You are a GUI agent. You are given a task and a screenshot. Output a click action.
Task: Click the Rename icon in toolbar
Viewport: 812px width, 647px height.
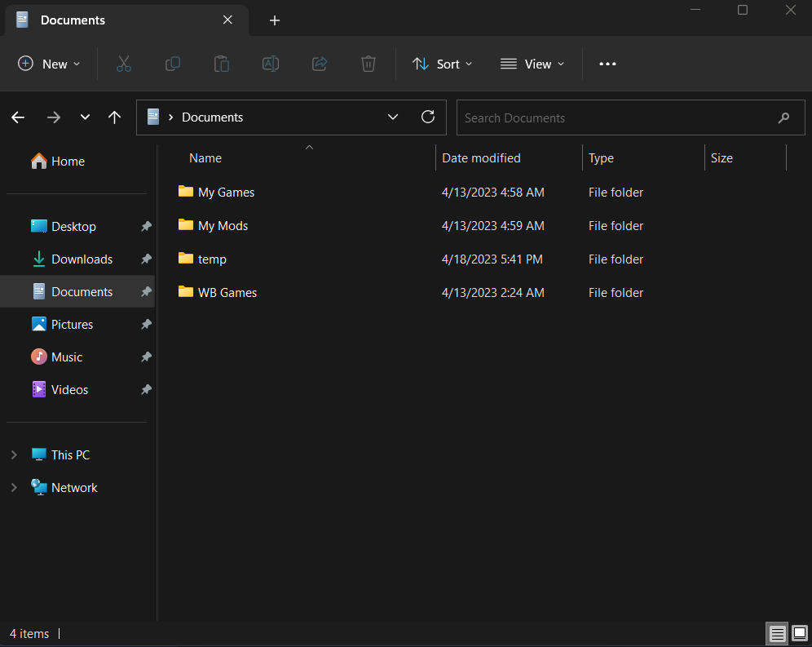(x=271, y=64)
